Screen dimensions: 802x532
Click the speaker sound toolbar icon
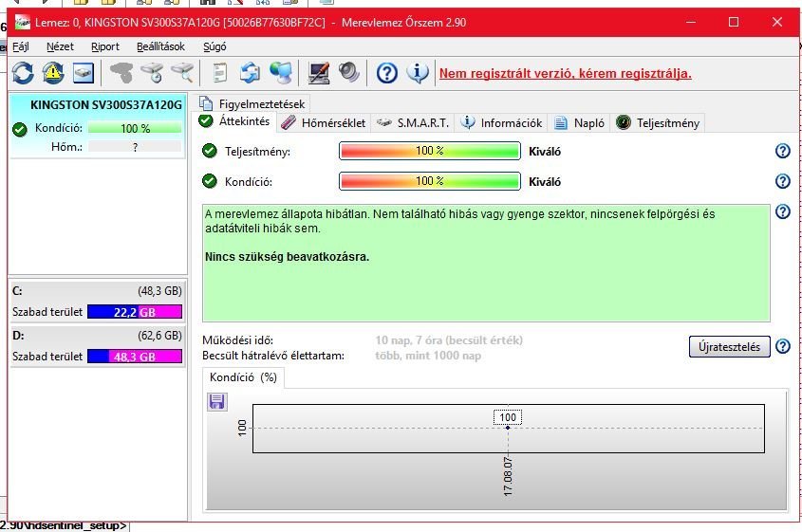coord(349,73)
